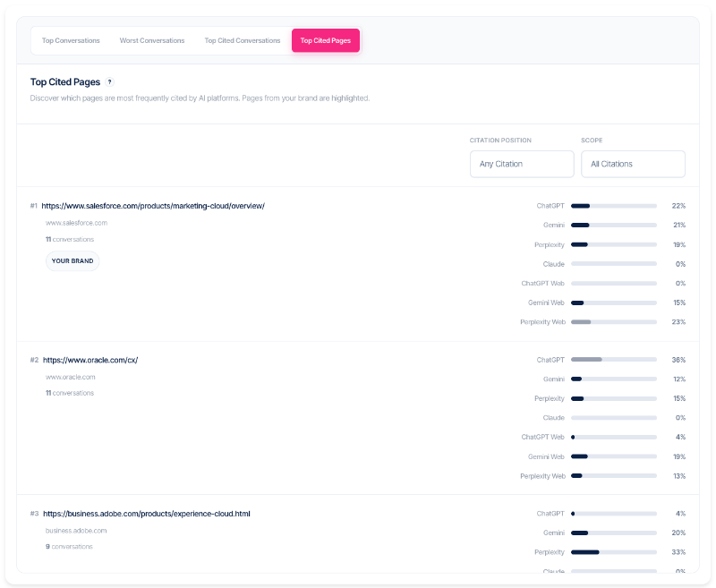Click the #3 rank number

click(34, 514)
